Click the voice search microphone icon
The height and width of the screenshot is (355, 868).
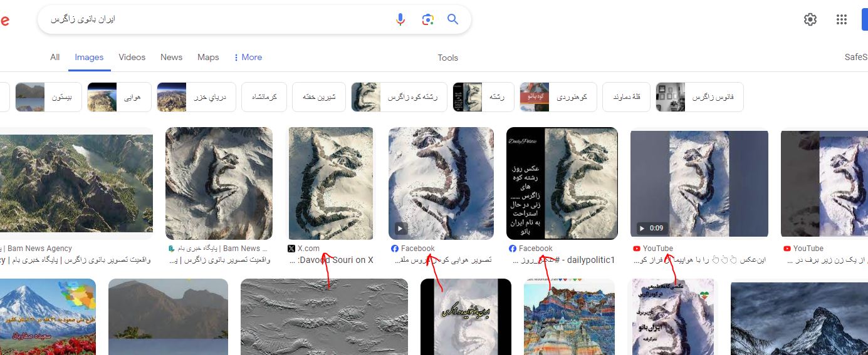pyautogui.click(x=400, y=19)
